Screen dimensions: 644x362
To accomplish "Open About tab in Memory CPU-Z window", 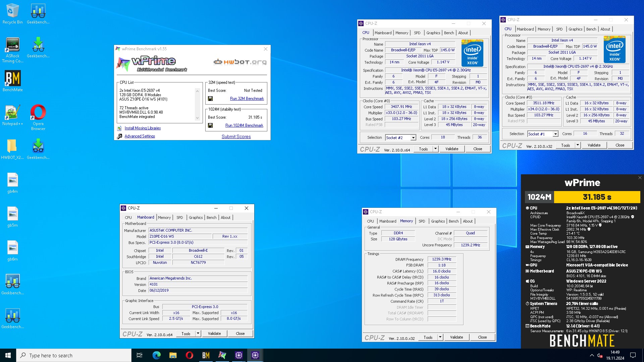I will click(468, 221).
